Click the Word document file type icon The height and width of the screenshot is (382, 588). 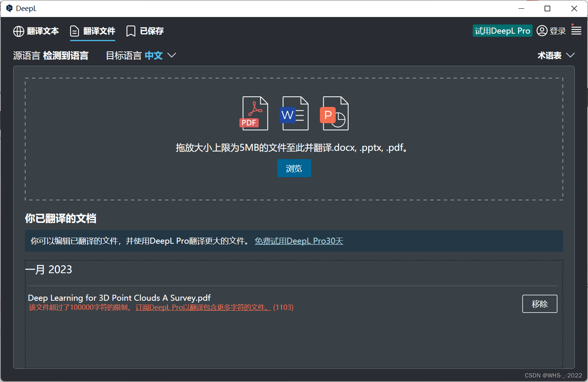pos(294,113)
